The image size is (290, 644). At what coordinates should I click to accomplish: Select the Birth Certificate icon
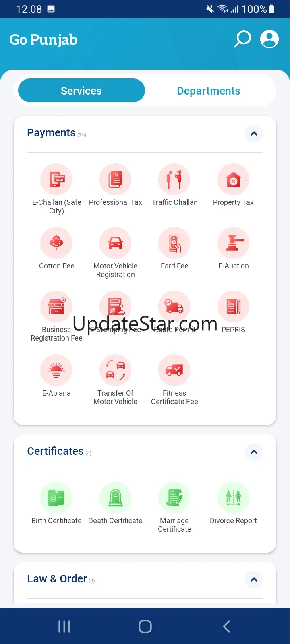click(56, 498)
